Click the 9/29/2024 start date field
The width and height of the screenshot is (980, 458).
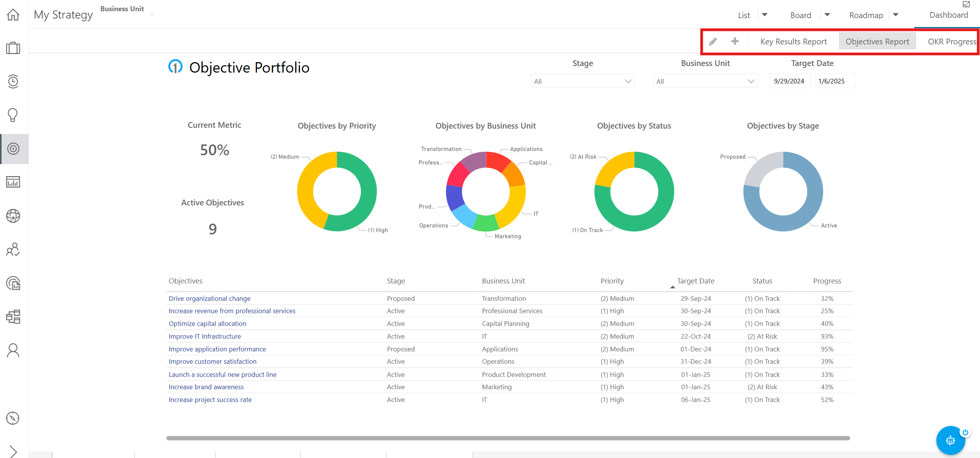pos(790,81)
